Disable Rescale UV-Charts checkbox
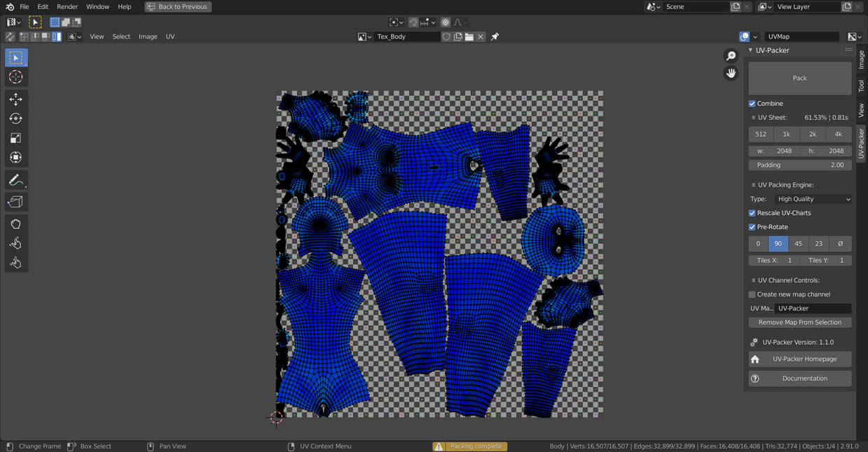 (752, 213)
